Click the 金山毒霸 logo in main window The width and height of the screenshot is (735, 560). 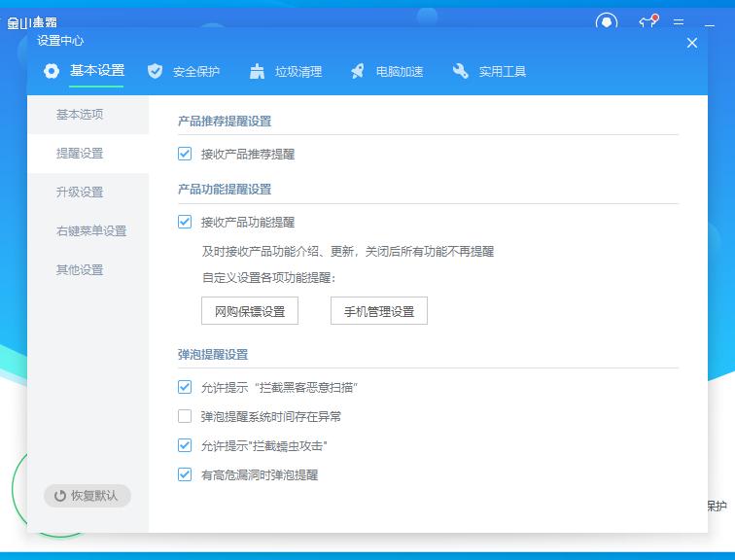click(32, 22)
